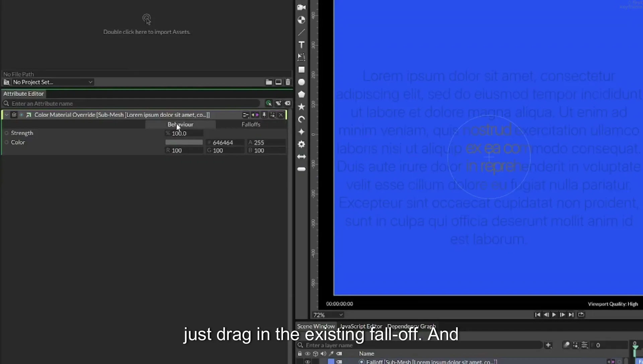643x364 pixels.
Task: Select the double-headed Arrow shape tool
Action: pyautogui.click(x=301, y=157)
